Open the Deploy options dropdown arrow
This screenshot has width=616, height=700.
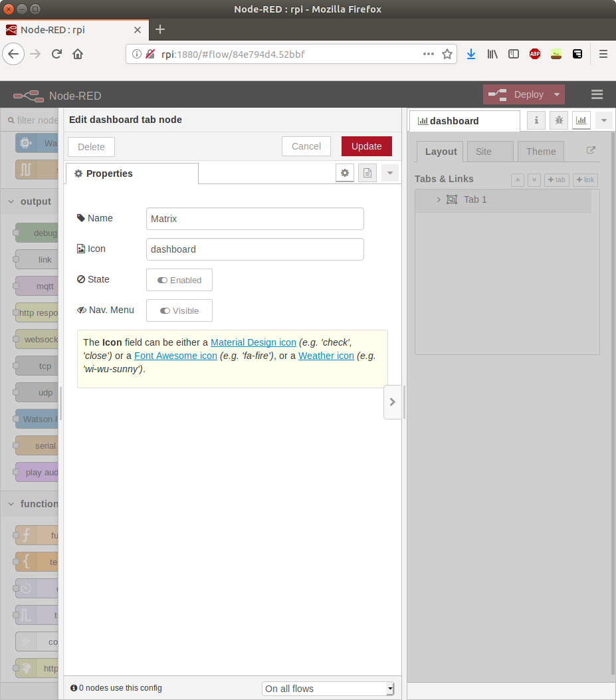pos(557,94)
